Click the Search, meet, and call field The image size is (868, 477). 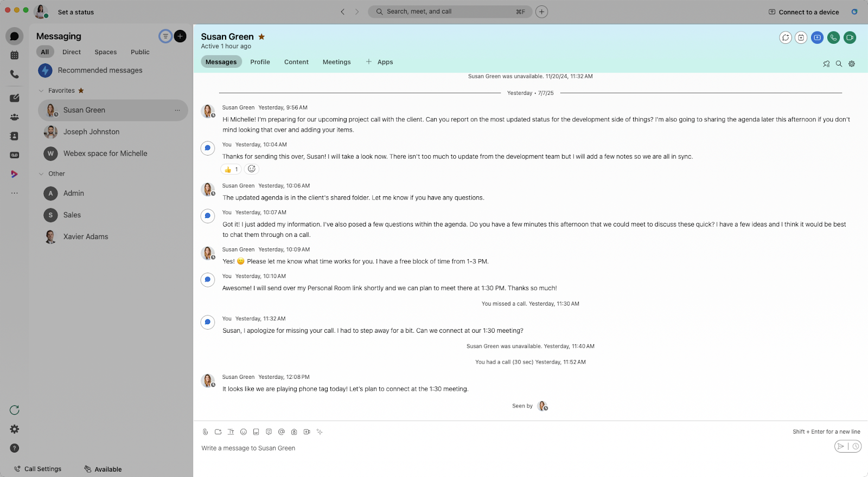click(x=450, y=11)
